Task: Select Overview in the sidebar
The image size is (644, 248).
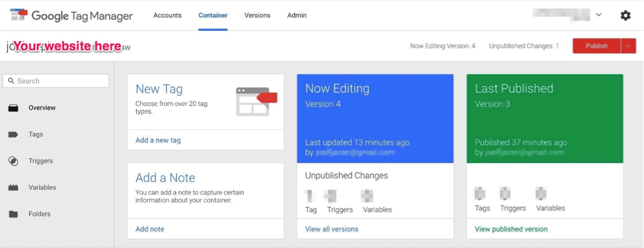Action: point(42,108)
